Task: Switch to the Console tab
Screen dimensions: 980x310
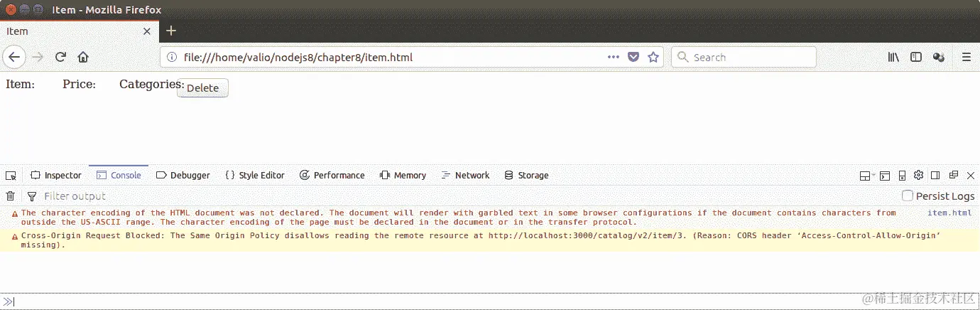Action: click(119, 176)
